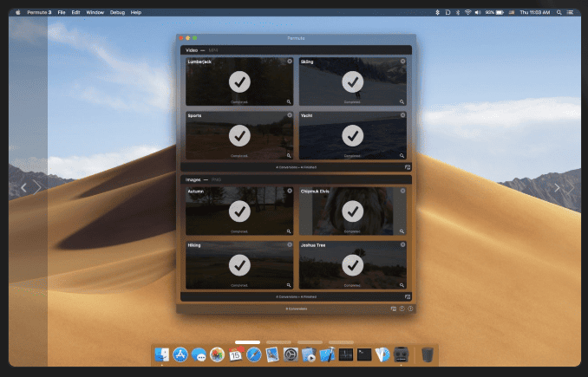588x377 pixels.
Task: Open Notification Center from the menu bar
Action: (570, 12)
